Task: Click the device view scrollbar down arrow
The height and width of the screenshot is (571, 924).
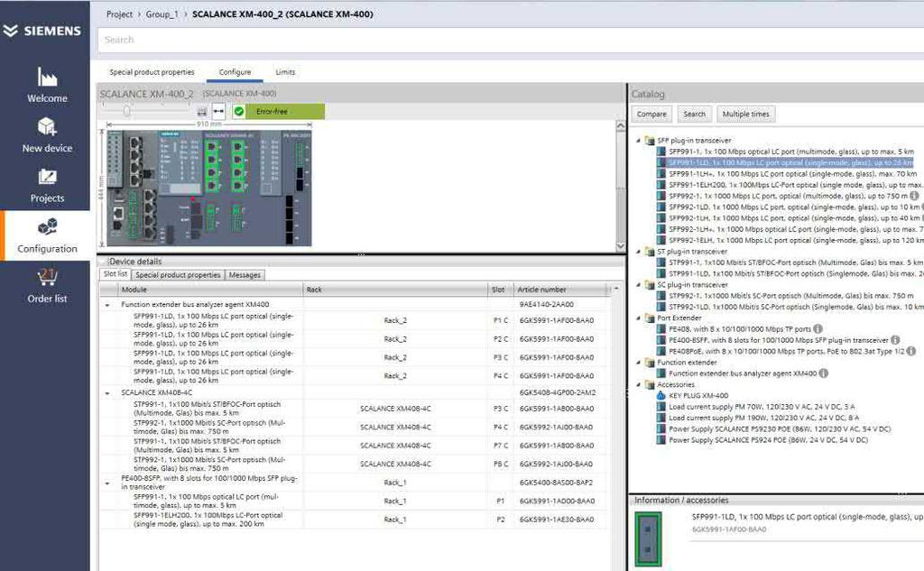Action: tap(621, 245)
